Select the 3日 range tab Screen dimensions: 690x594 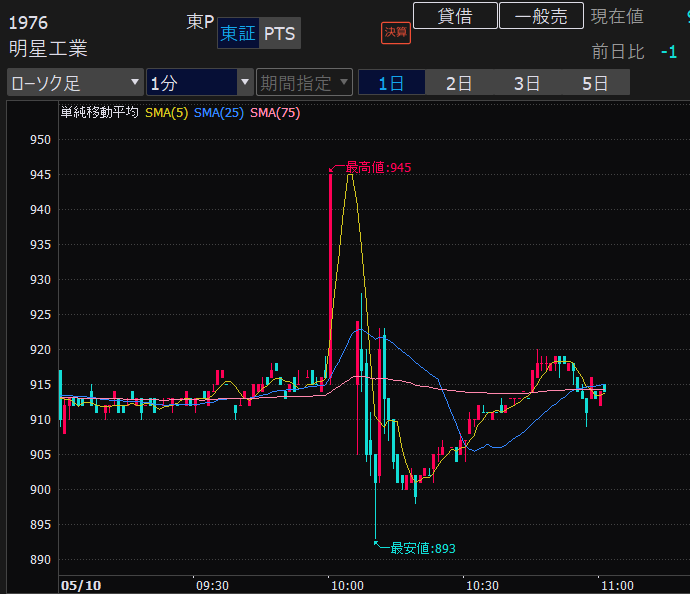click(527, 82)
